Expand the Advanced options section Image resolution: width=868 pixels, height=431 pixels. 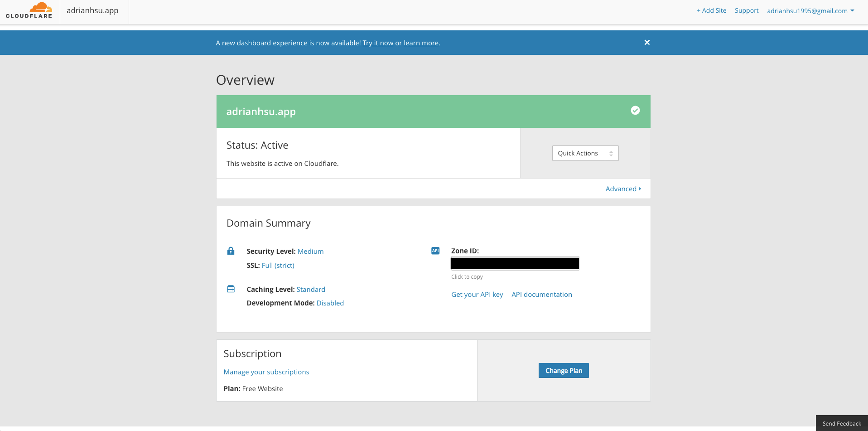coord(623,189)
